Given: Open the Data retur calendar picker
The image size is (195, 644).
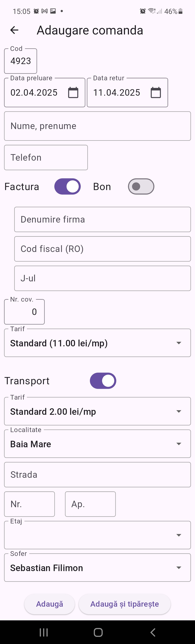Looking at the screenshot, I should coord(156,92).
